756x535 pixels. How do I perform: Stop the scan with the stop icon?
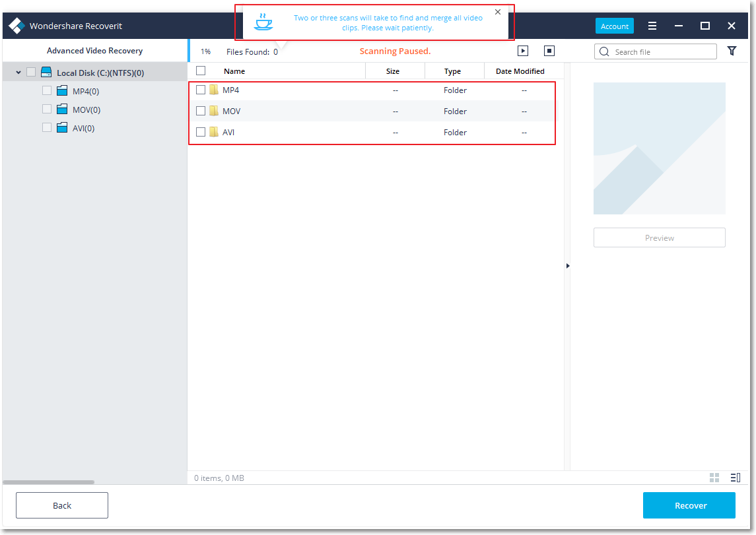[x=549, y=51]
